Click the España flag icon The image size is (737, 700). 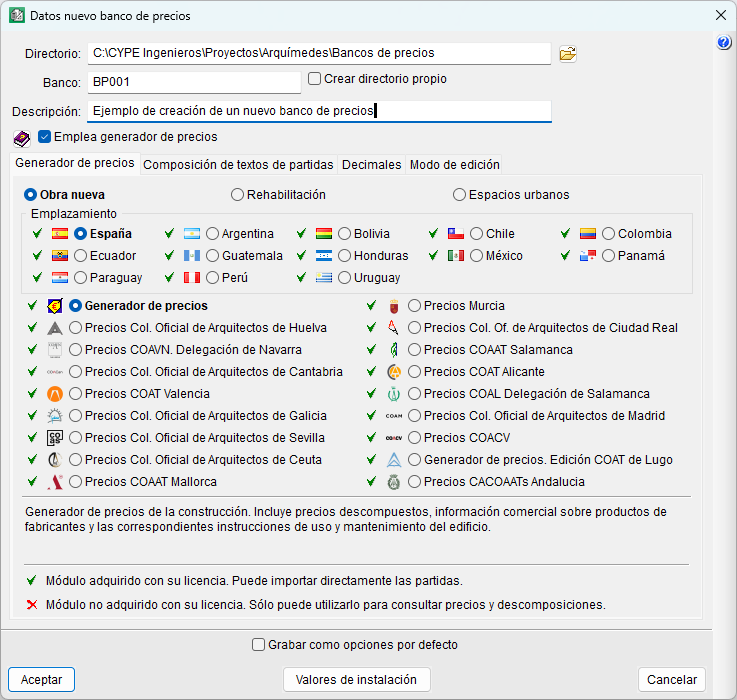60,234
